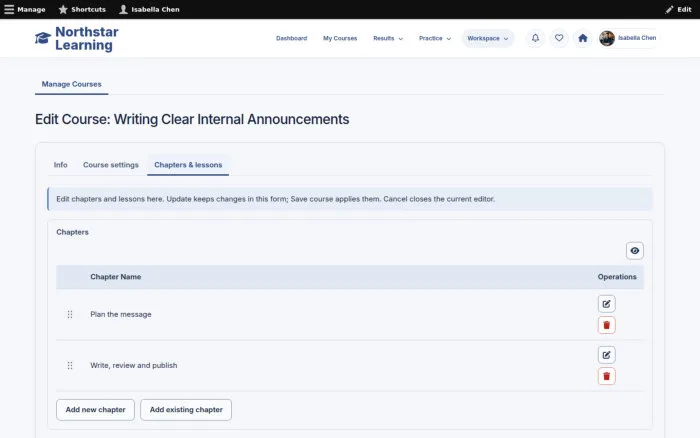This screenshot has height=438, width=700.
Task: Edit the Plan the message chapter
Action: tap(606, 304)
